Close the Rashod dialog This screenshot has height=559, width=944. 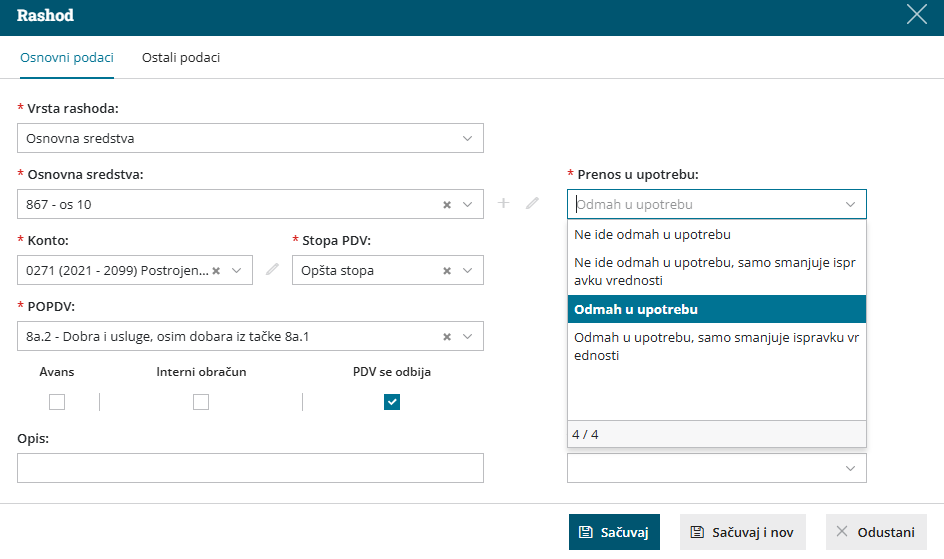916,14
